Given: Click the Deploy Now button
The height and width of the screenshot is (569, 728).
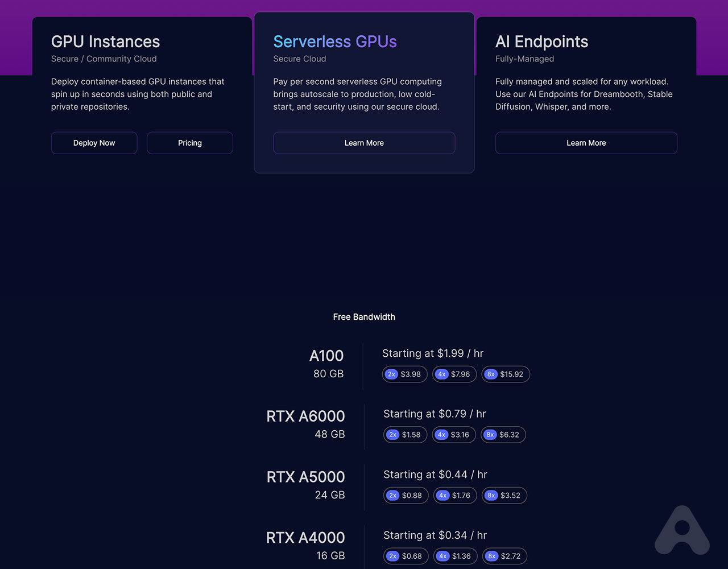Looking at the screenshot, I should click(x=94, y=143).
